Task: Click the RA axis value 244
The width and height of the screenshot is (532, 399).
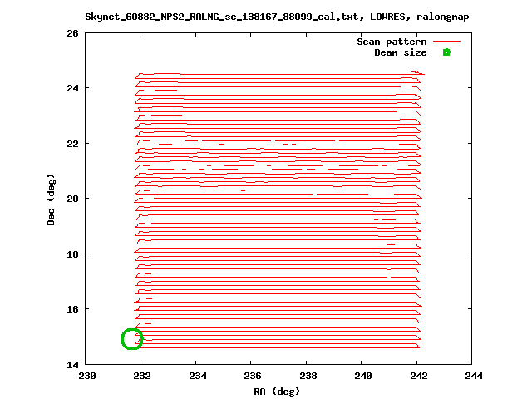Action: point(474,376)
